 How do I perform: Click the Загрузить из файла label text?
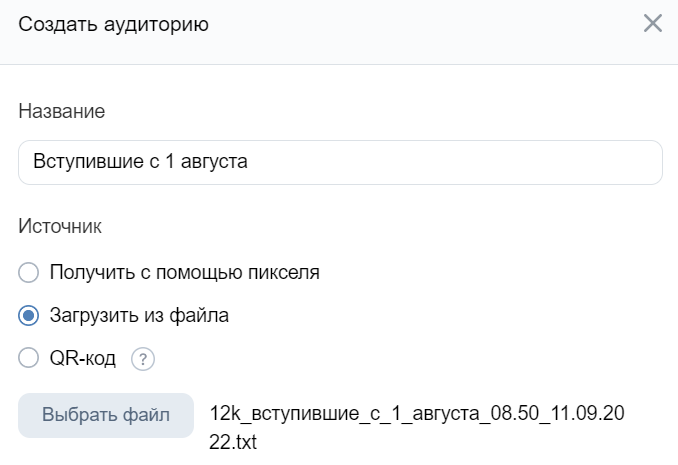coord(139,315)
